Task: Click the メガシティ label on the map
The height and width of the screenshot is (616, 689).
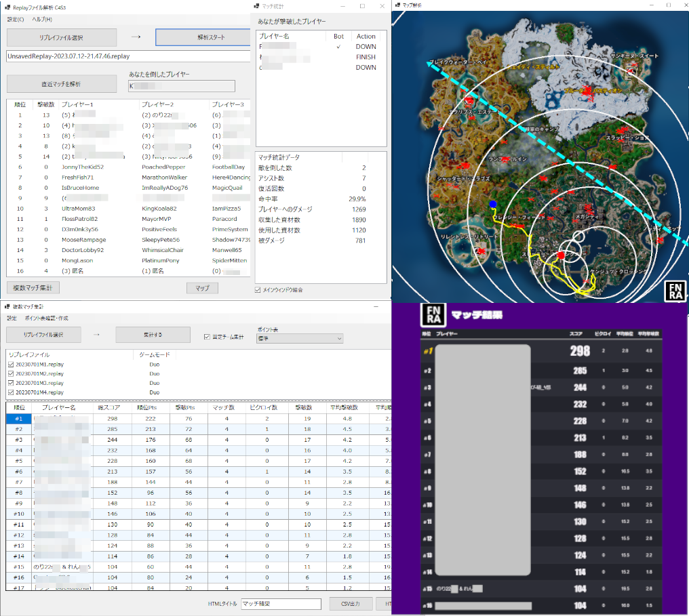Action: pos(587,217)
